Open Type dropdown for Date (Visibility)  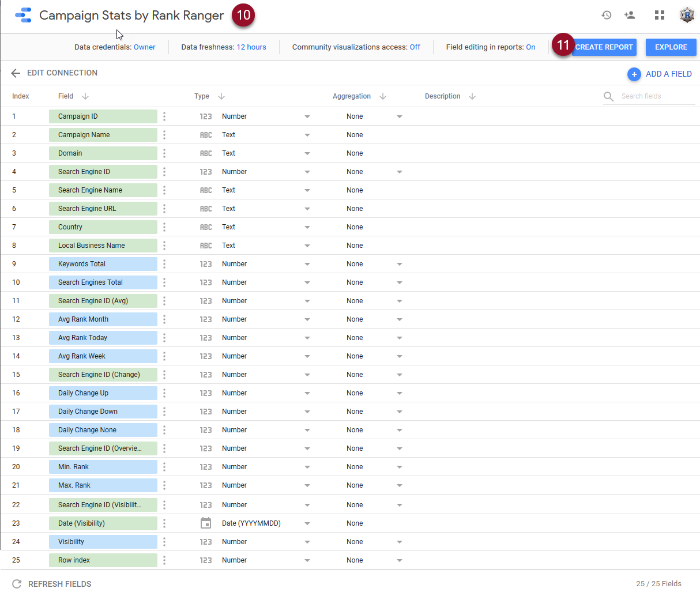pos(307,523)
